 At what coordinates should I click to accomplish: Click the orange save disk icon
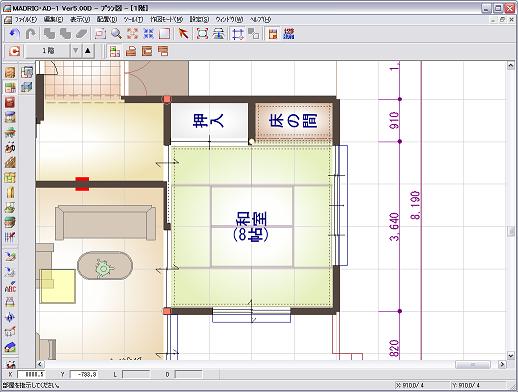pyautogui.click(x=273, y=34)
